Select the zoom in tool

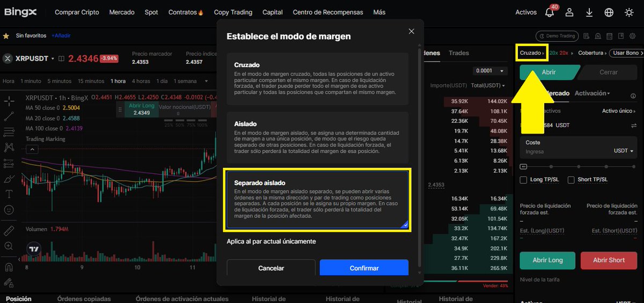click(9, 246)
